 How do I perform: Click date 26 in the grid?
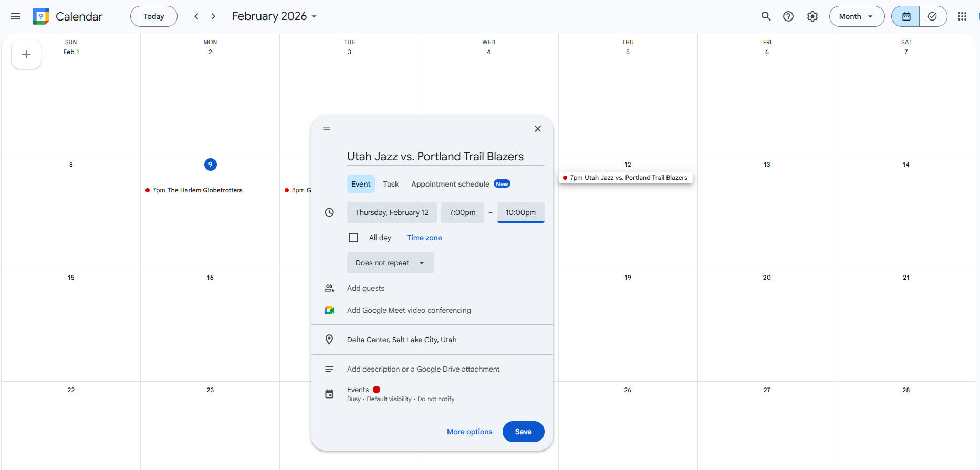(x=628, y=390)
